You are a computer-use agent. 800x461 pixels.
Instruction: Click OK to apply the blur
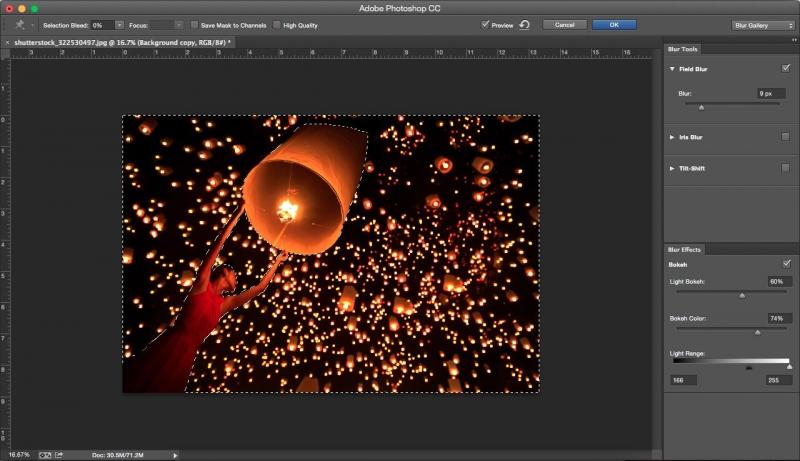click(614, 24)
